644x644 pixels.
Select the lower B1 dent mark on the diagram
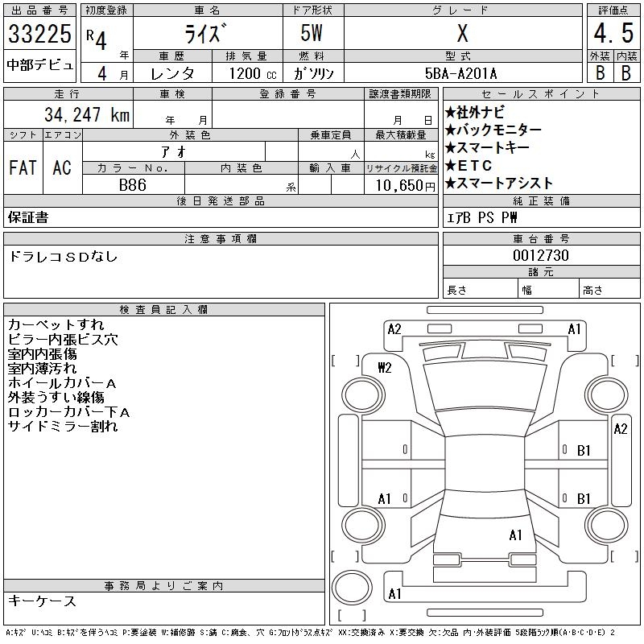(x=584, y=499)
